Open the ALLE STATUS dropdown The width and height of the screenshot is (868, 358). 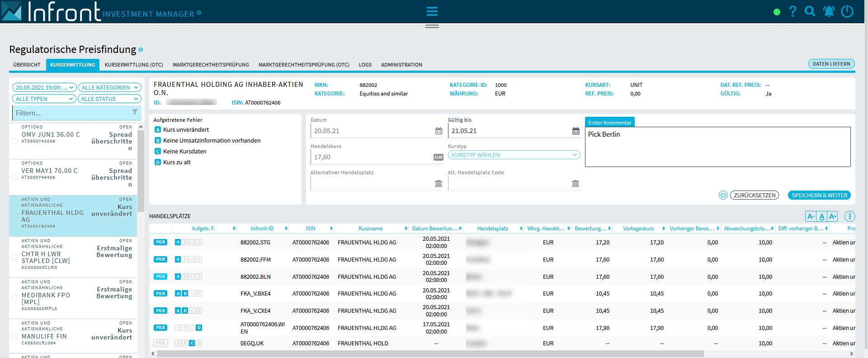(110, 99)
